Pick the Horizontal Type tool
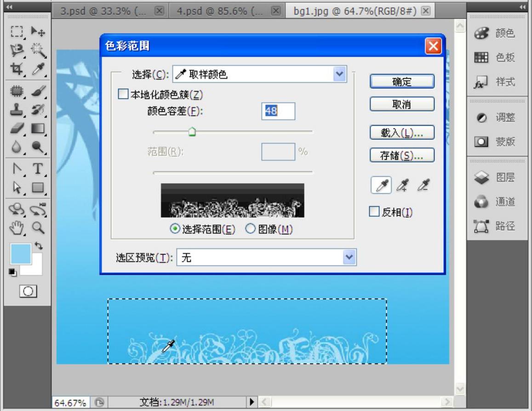The width and height of the screenshot is (532, 411). click(x=38, y=169)
